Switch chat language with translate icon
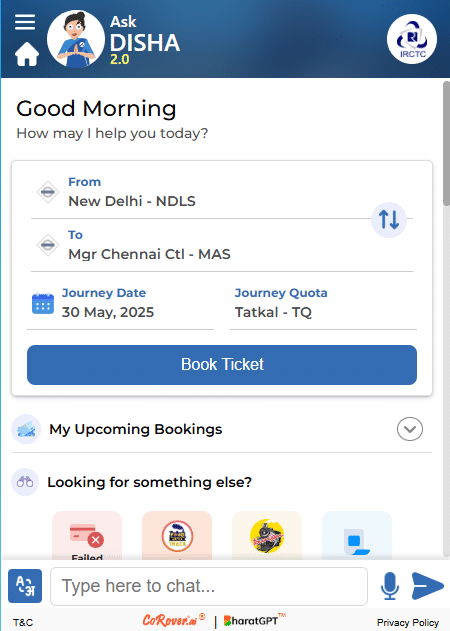450x631 pixels. click(x=25, y=586)
